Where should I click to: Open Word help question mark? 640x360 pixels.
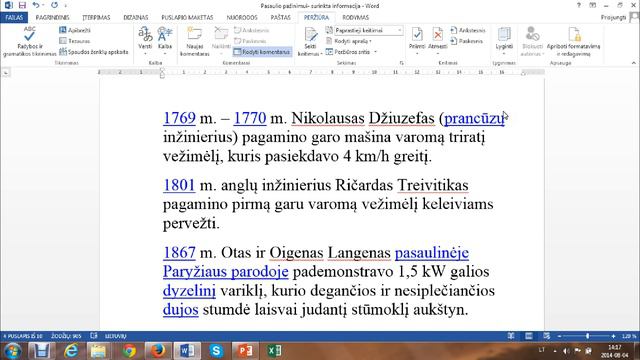pos(579,5)
